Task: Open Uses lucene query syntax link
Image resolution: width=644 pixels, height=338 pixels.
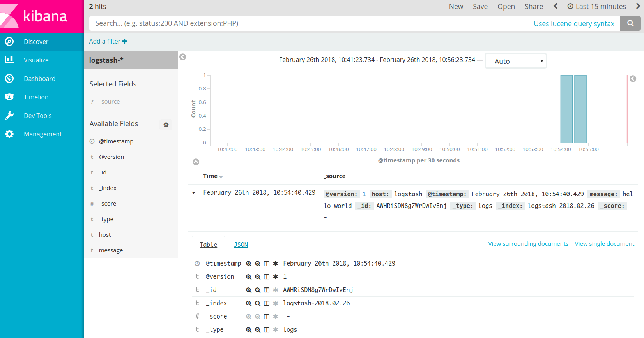Action: point(574,24)
